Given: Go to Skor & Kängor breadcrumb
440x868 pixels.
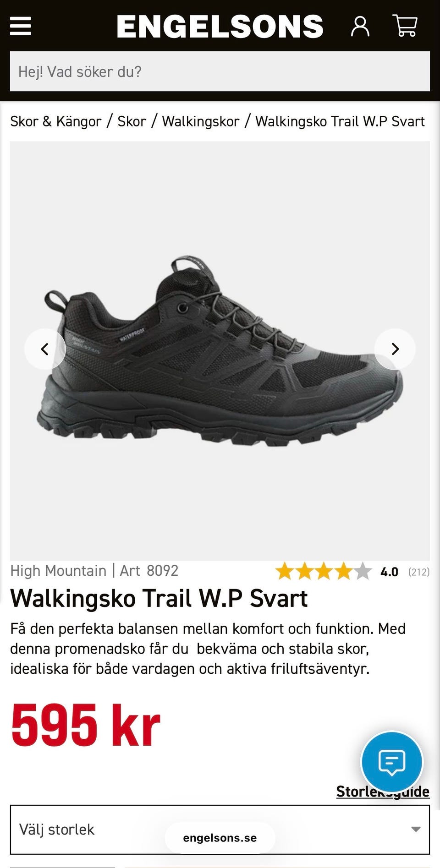Looking at the screenshot, I should click(x=56, y=121).
